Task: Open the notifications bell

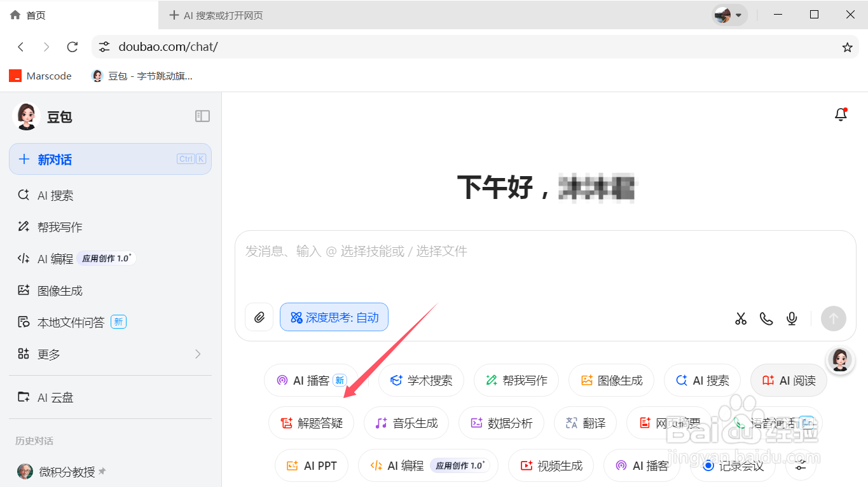Action: [x=841, y=114]
